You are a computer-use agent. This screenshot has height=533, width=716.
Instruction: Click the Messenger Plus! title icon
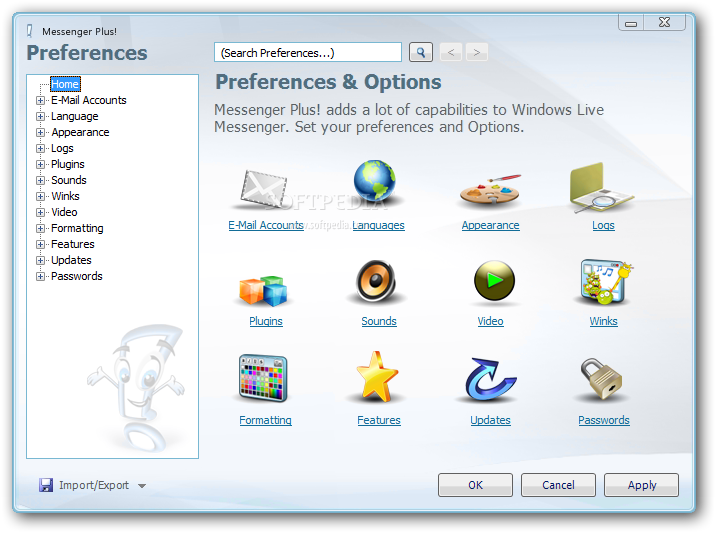[30, 31]
